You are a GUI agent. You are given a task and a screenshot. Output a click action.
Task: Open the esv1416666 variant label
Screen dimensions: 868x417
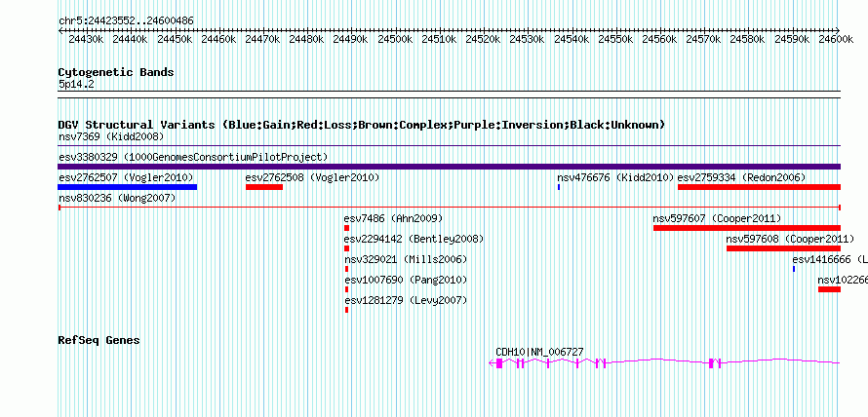click(x=830, y=259)
